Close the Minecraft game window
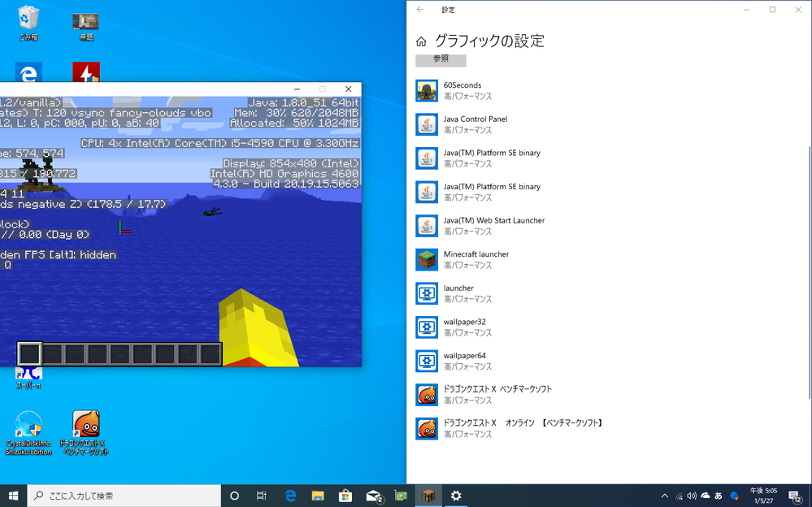Viewport: 812px width, 507px height. 349,89
